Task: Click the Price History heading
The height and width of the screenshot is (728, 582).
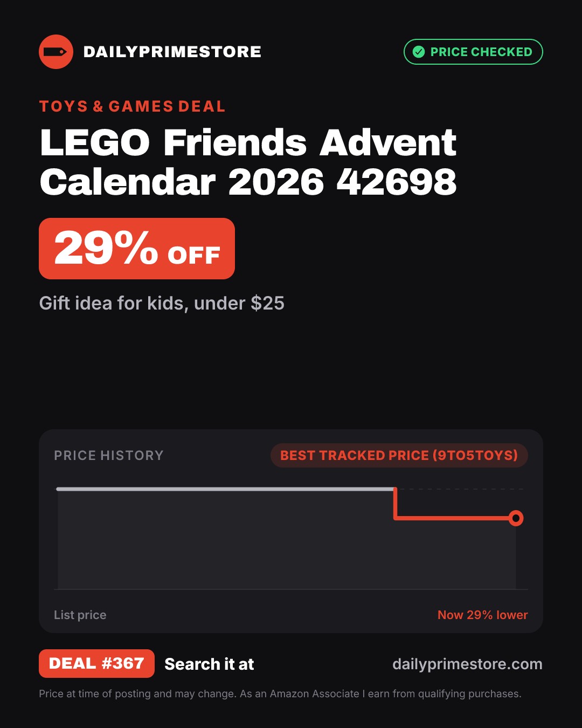Action: point(108,456)
